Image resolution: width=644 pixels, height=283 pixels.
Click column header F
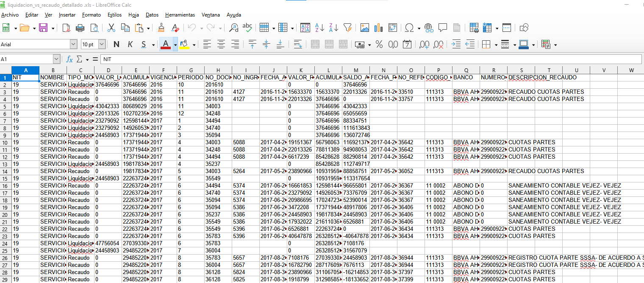[x=163, y=70]
